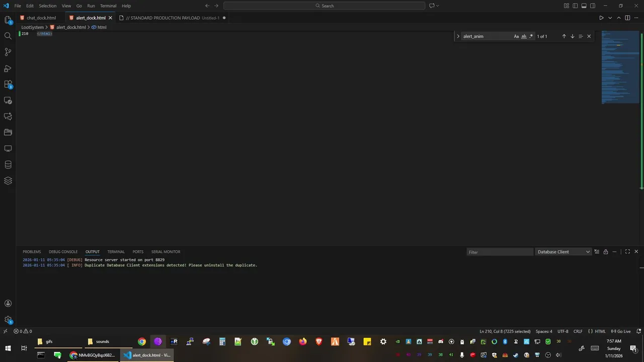Open the Database stack icon in activity bar
This screenshot has width=644, height=362.
8,165
